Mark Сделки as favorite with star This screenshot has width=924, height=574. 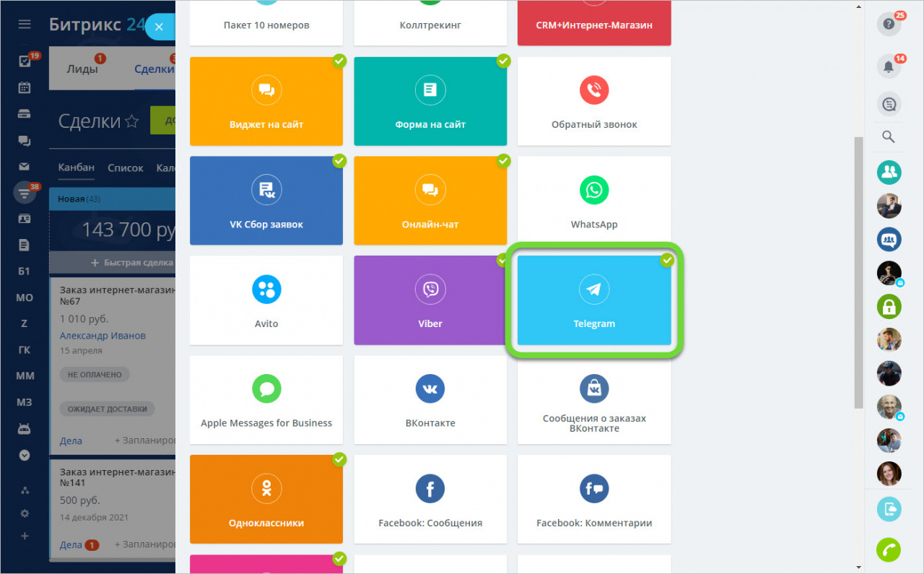click(x=131, y=121)
